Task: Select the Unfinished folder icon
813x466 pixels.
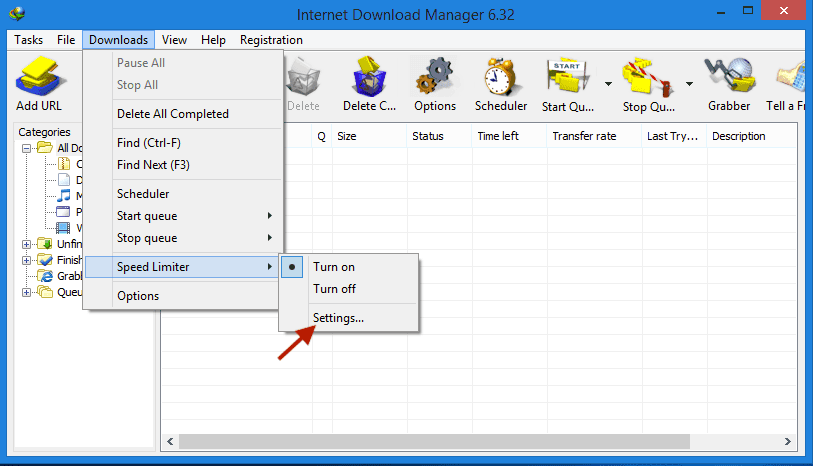Action: (x=45, y=244)
